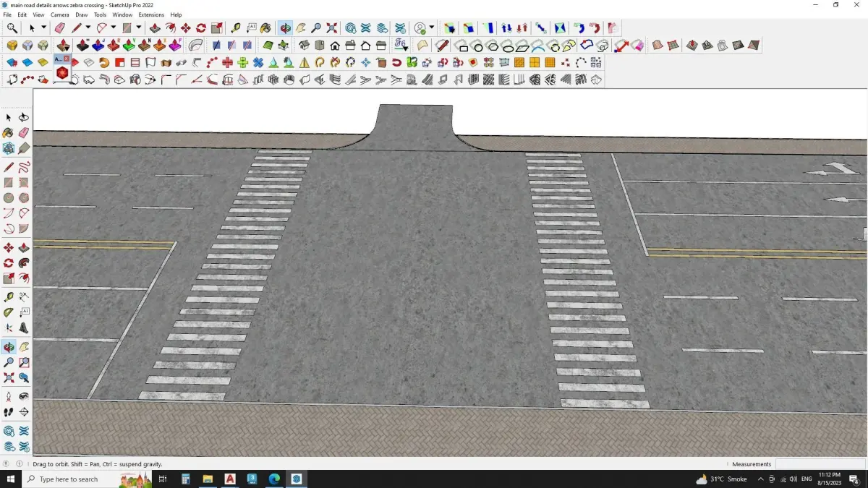Expand the Line tool dropdown arrow

(88, 28)
